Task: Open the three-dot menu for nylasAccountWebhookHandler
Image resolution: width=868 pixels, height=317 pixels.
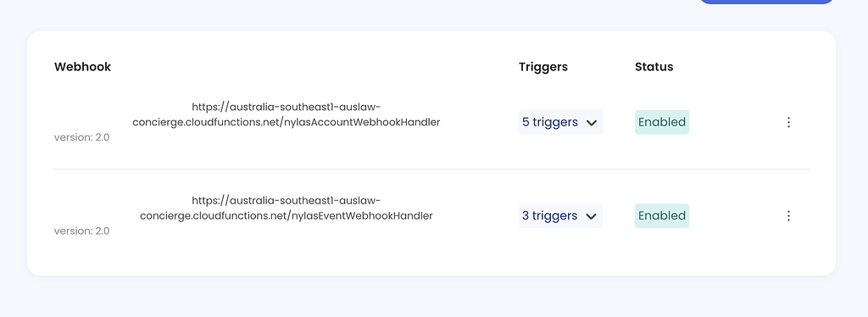Action: [x=788, y=122]
